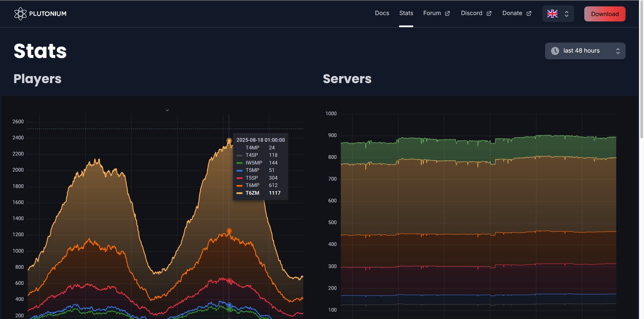Open the Forum link text
Screen dimensions: 644x319
point(432,13)
